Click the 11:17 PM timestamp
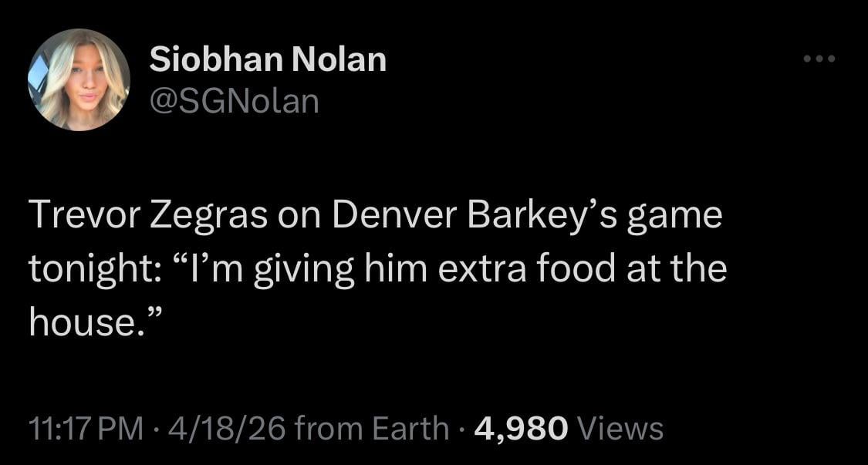The height and width of the screenshot is (465, 868). click(x=86, y=428)
